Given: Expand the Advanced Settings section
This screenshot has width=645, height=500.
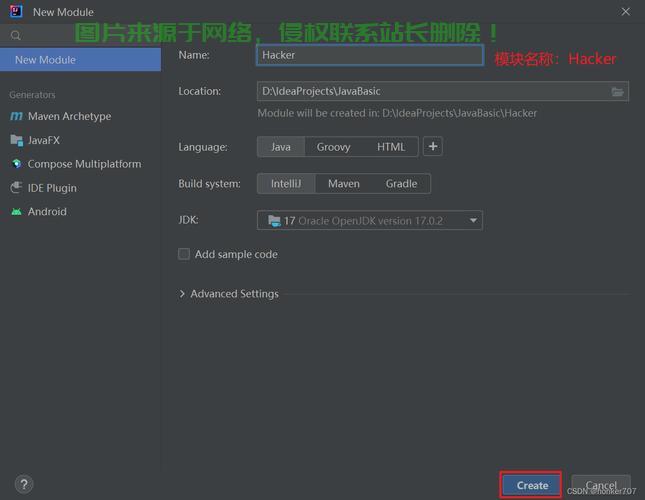Looking at the screenshot, I should (182, 294).
